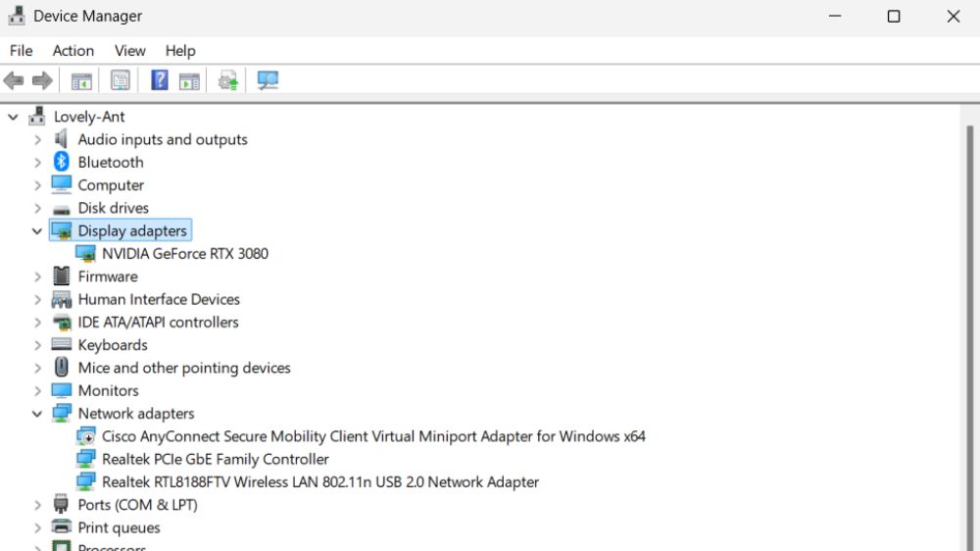Click the Mice and other pointing devices icon
The image size is (980, 551).
point(61,367)
